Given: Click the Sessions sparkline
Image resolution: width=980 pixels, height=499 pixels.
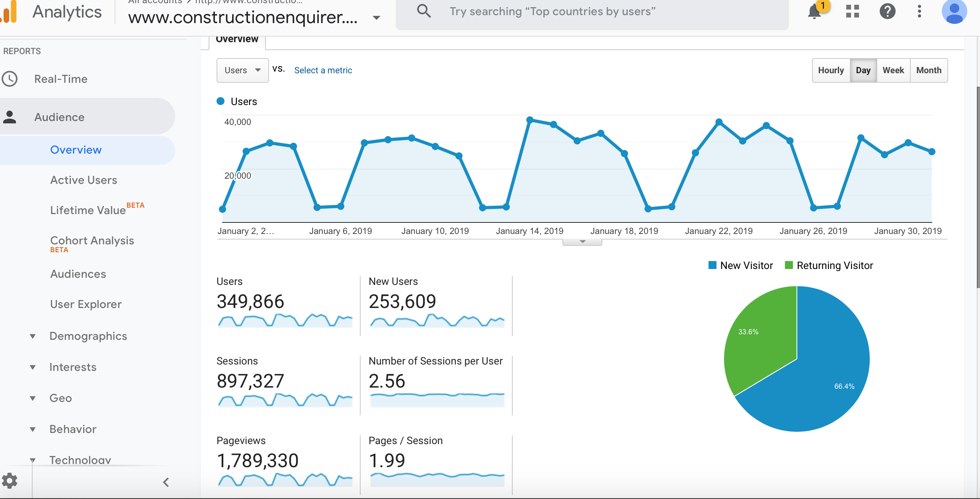Looking at the screenshot, I should point(285,400).
